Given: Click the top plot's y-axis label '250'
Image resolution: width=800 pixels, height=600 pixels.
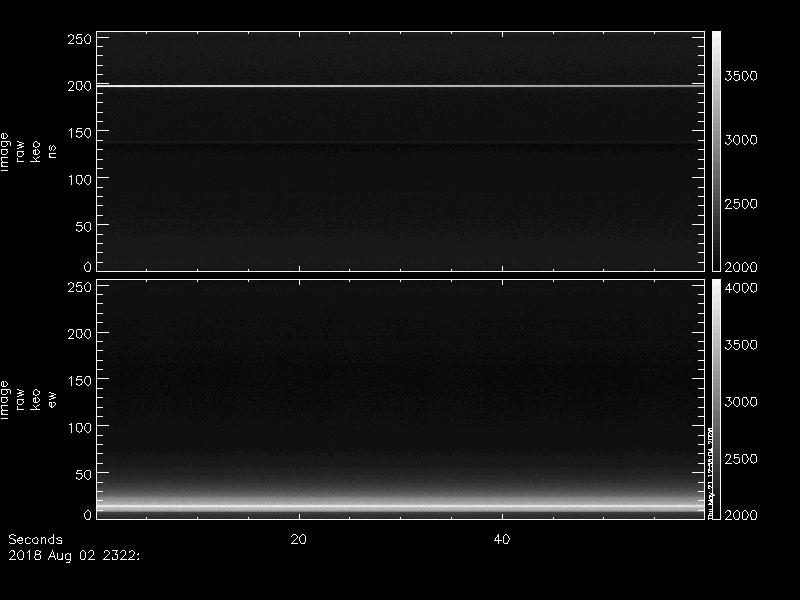Looking at the screenshot, I should pos(80,39).
